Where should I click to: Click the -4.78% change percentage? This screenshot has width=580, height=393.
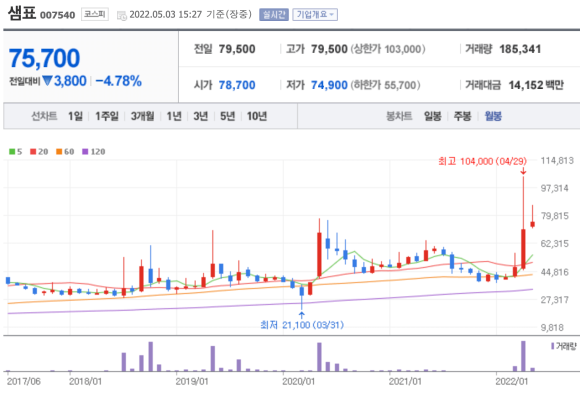click(x=118, y=81)
